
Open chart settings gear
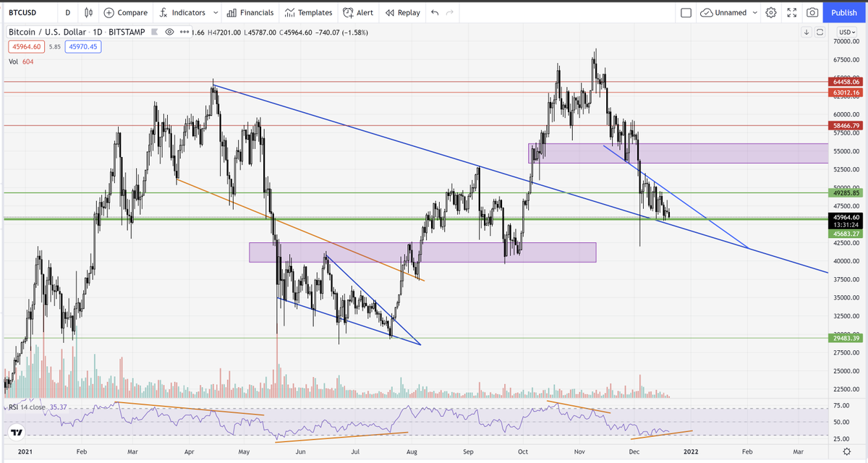tap(771, 12)
